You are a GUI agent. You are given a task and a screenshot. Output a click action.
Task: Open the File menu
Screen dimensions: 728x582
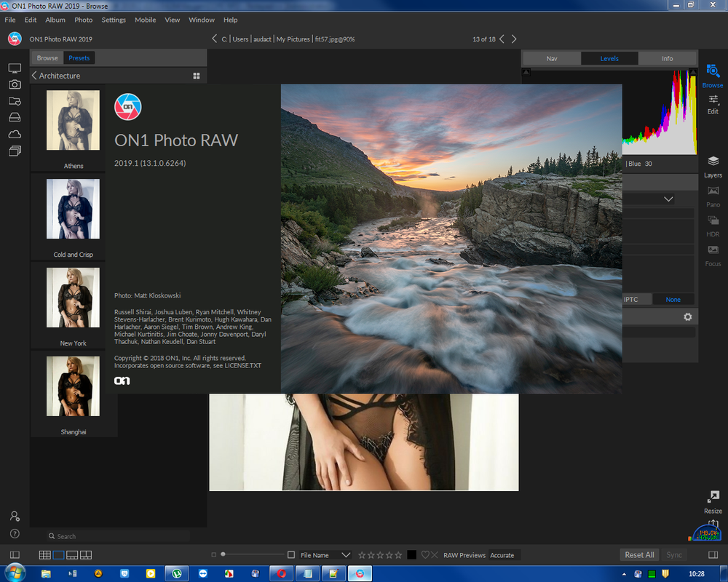pos(10,20)
